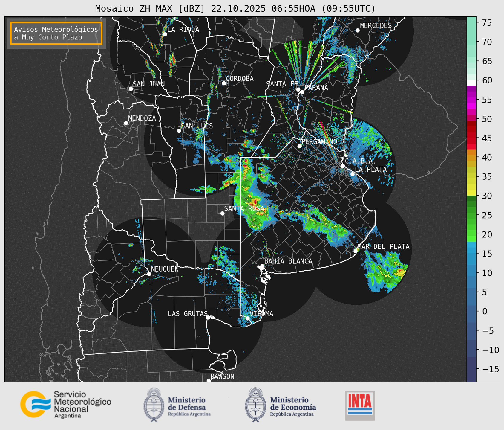Click the San Juan city marker dot
The height and width of the screenshot is (430, 504).
131,89
